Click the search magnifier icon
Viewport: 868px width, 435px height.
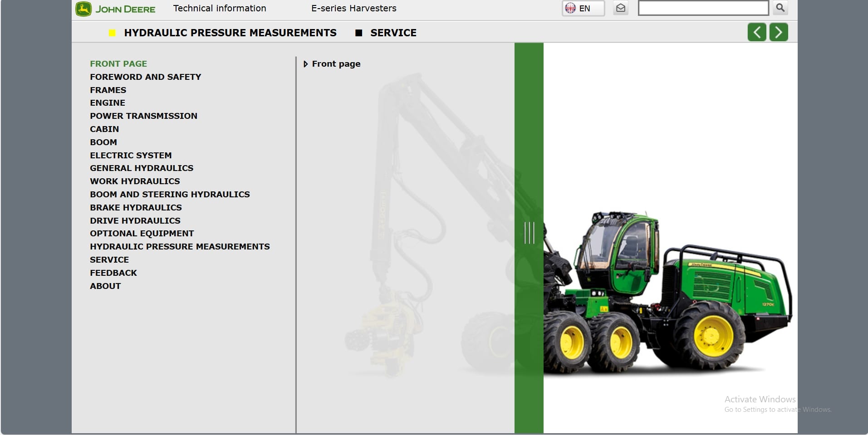(x=780, y=8)
